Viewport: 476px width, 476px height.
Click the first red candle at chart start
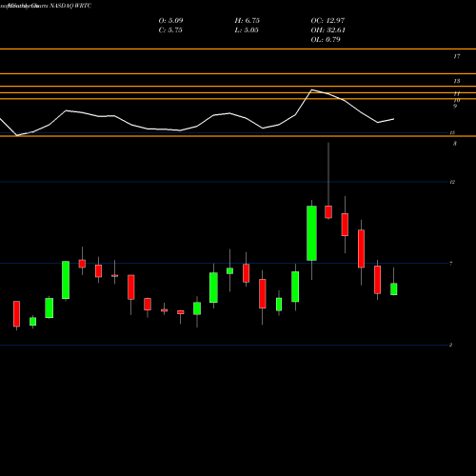16,313
